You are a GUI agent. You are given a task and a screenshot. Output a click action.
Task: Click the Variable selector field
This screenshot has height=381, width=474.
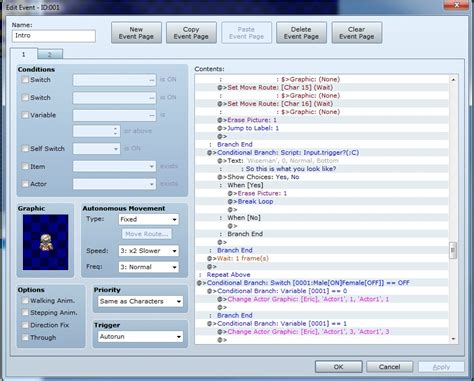tap(114, 115)
